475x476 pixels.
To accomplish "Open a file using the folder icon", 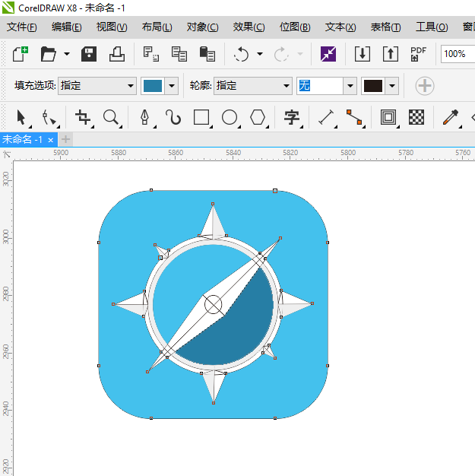I will click(48, 54).
